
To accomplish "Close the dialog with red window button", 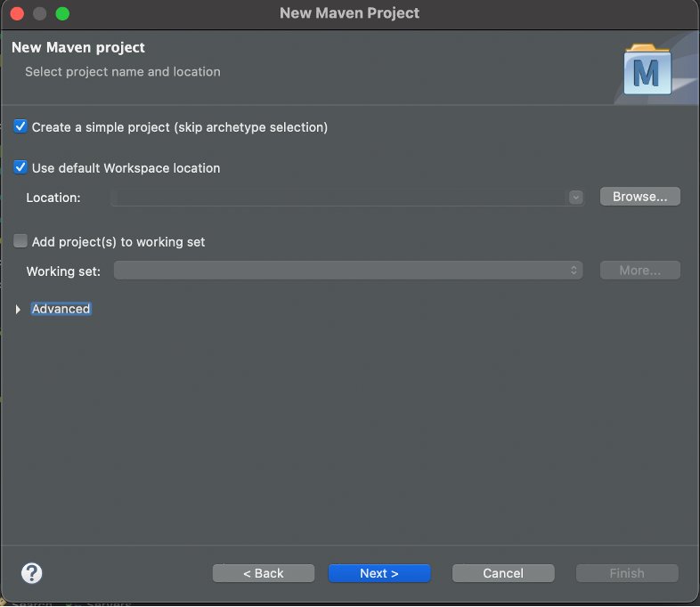I will 17,13.
